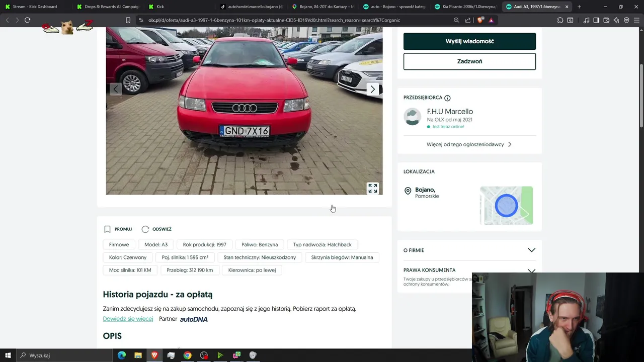This screenshot has width=644, height=362.
Task: Open Brave Rewards triangle icon
Action: click(491, 20)
